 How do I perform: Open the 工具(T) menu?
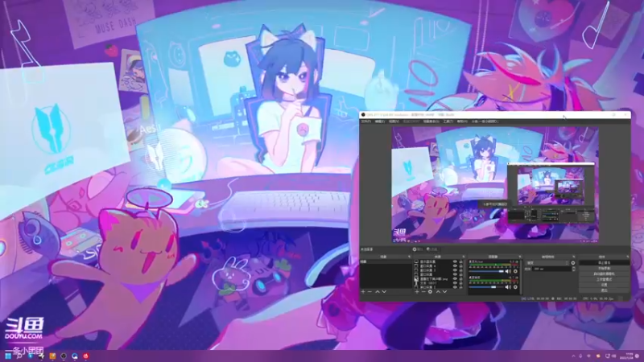[x=448, y=121]
